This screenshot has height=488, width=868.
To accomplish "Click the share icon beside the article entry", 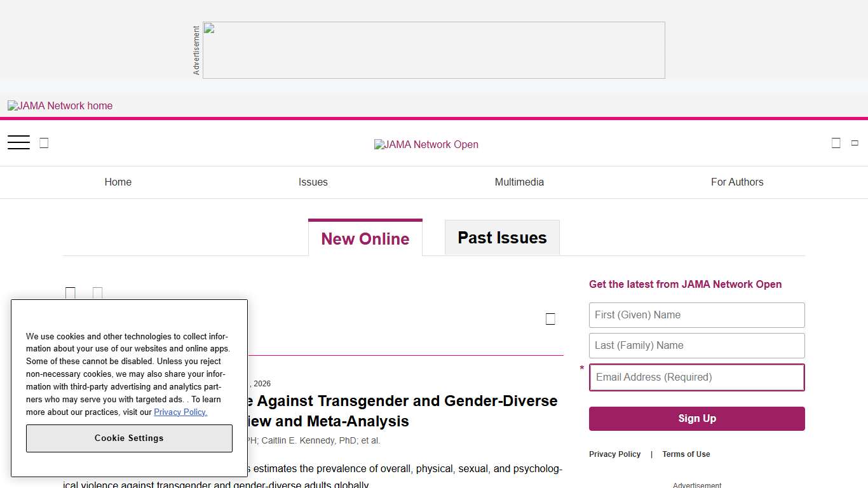I will tap(97, 294).
